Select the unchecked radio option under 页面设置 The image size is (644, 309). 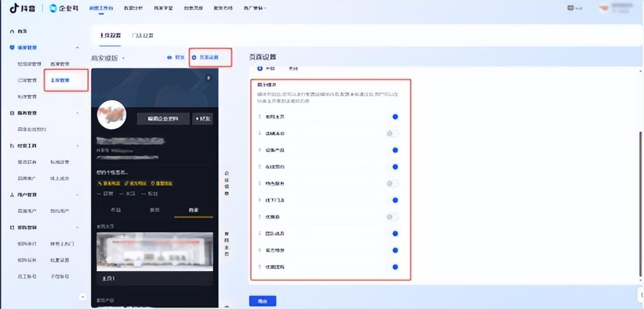pyautogui.click(x=284, y=68)
